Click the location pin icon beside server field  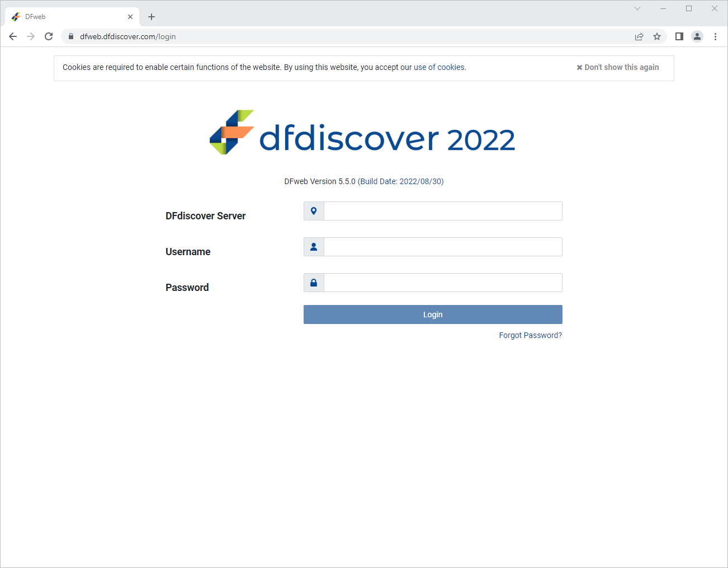[314, 211]
